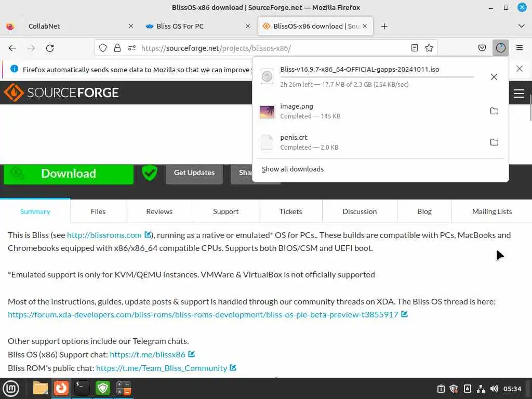This screenshot has height=399, width=532.
Task: Open the XDA developers forum thread link
Action: pos(203,314)
